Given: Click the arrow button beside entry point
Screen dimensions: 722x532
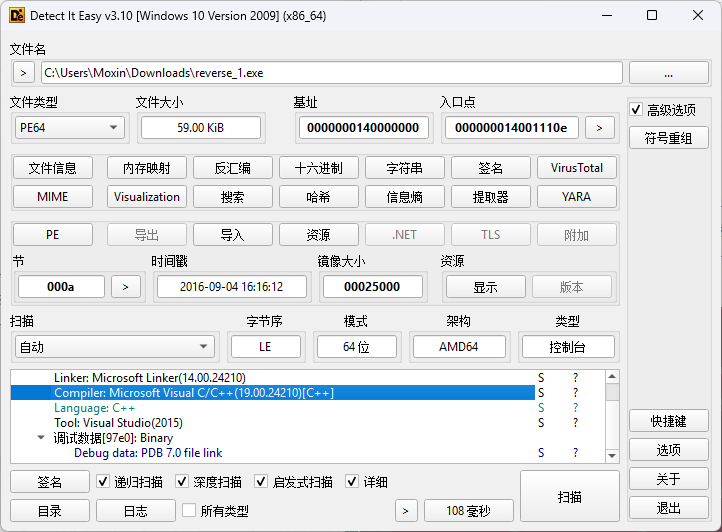Looking at the screenshot, I should [x=599, y=127].
